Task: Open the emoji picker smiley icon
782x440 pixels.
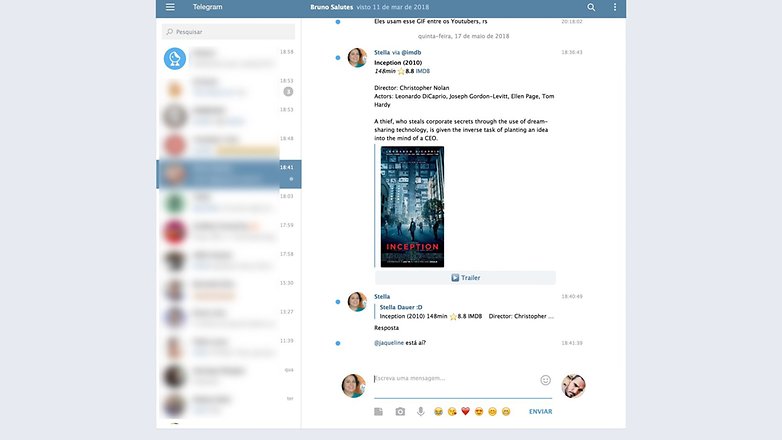Action: [546, 380]
